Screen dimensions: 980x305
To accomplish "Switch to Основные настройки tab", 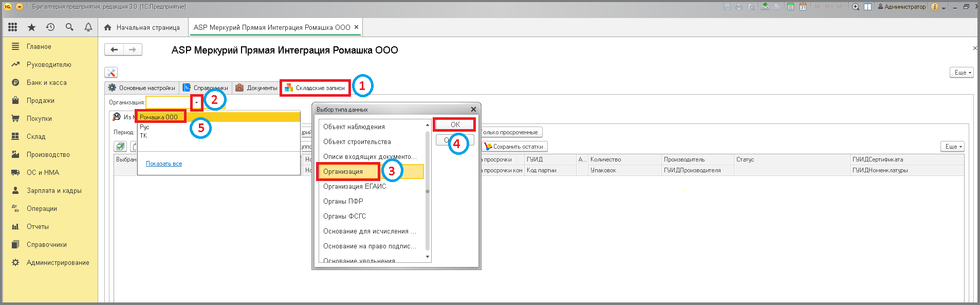I will [x=142, y=88].
